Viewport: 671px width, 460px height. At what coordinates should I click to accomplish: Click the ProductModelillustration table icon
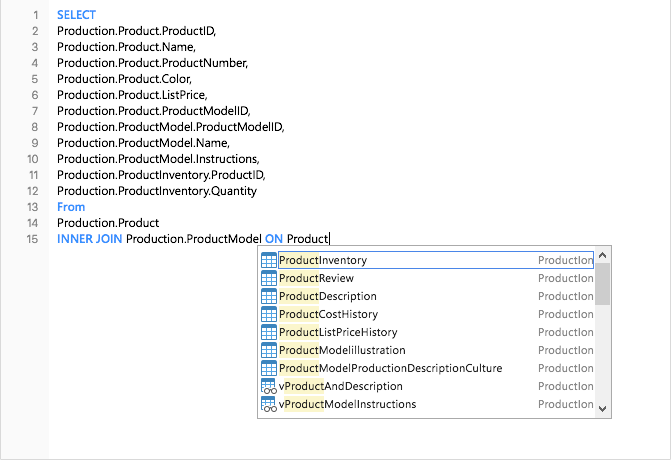click(268, 350)
